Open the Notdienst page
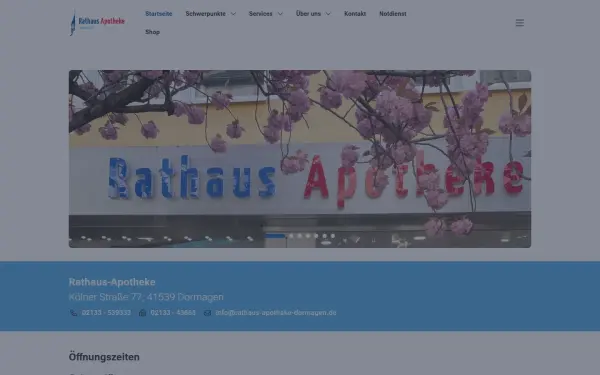The height and width of the screenshot is (375, 600). (x=393, y=14)
